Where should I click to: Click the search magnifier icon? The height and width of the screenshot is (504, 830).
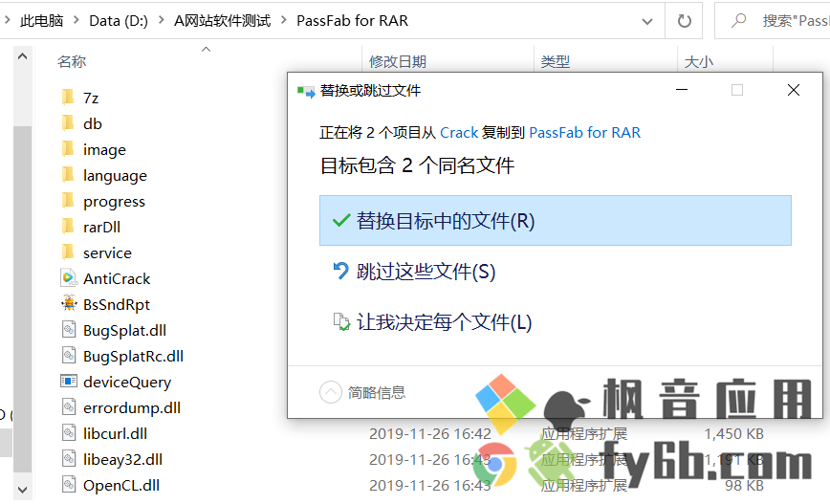point(738,21)
